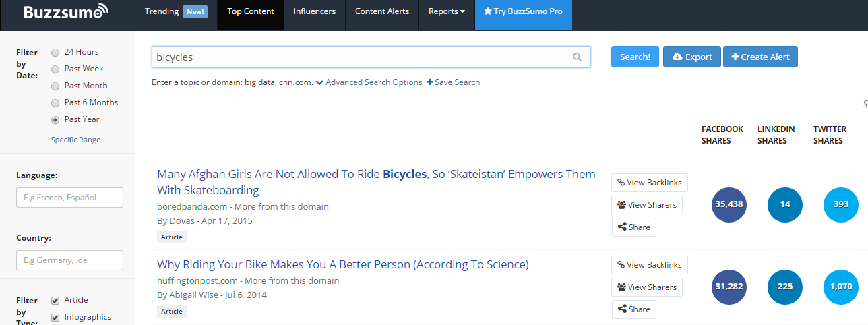The height and width of the screenshot is (325, 868).
Task: View Backlinks for Riding Your Bike article
Action: [x=650, y=265]
